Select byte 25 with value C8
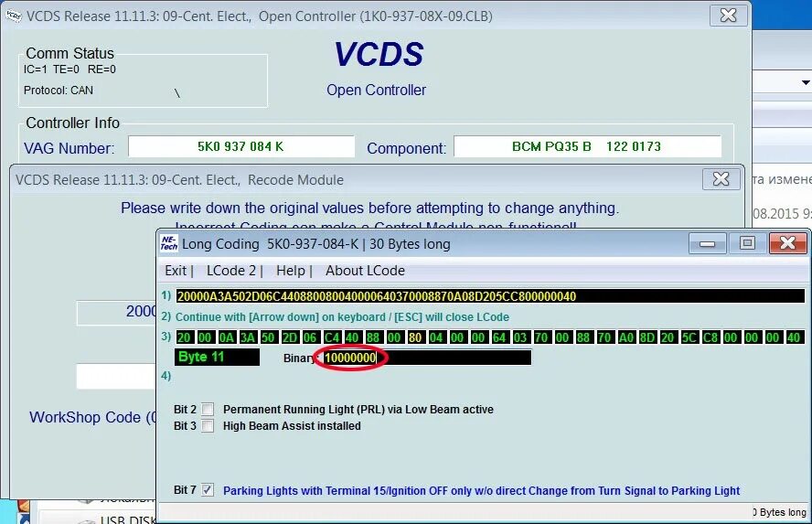The image size is (812, 524). 710,337
